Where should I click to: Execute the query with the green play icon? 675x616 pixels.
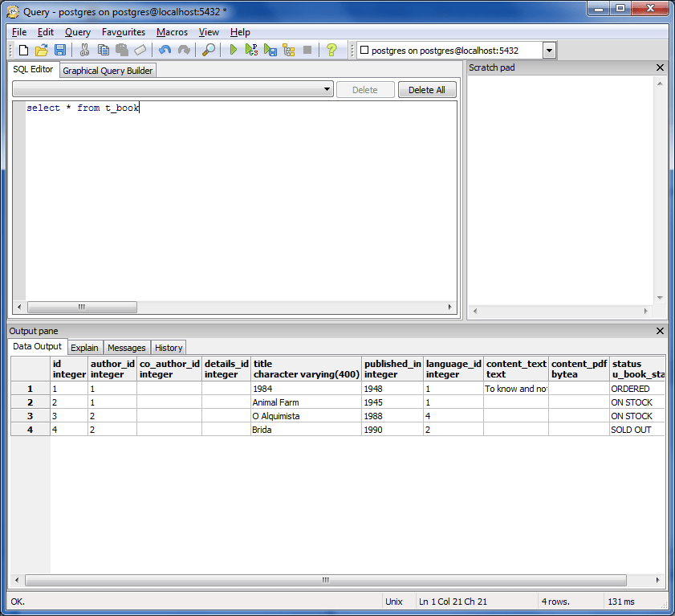(x=232, y=50)
